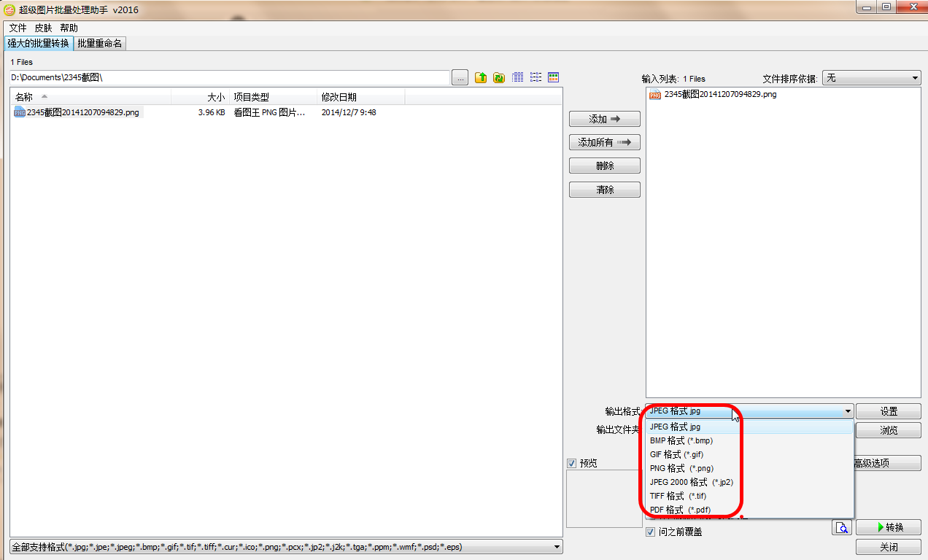The height and width of the screenshot is (560, 928).
Task: Switch to the 强大的批量转换 tab
Action: (38, 43)
